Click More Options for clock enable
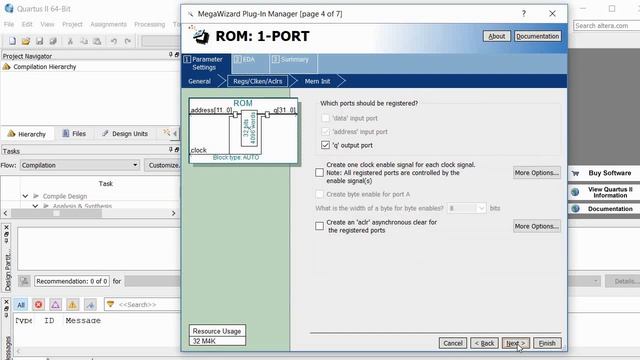Image resolution: width=640 pixels, height=360 pixels. click(536, 173)
